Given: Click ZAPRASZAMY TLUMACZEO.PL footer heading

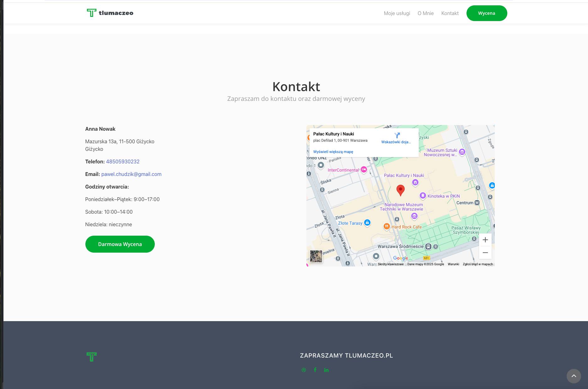Looking at the screenshot, I should coord(346,355).
